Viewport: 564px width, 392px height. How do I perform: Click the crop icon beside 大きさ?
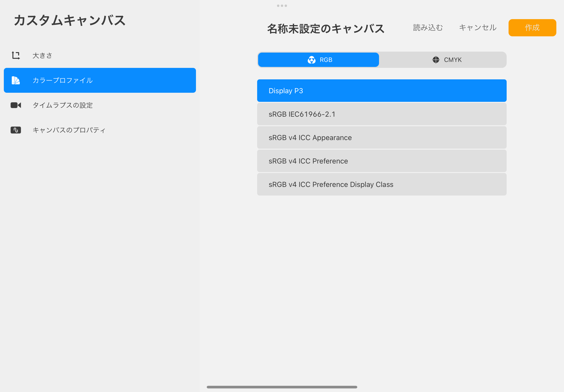tap(16, 55)
